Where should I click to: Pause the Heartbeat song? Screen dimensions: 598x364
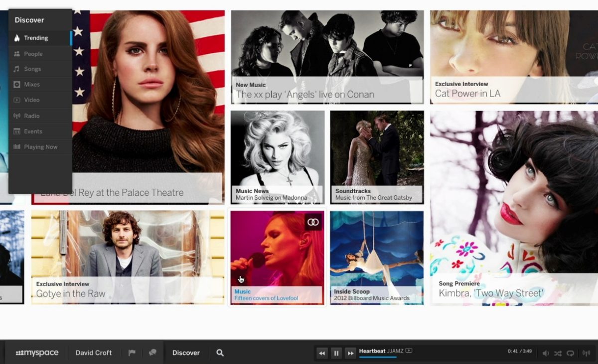(x=336, y=353)
